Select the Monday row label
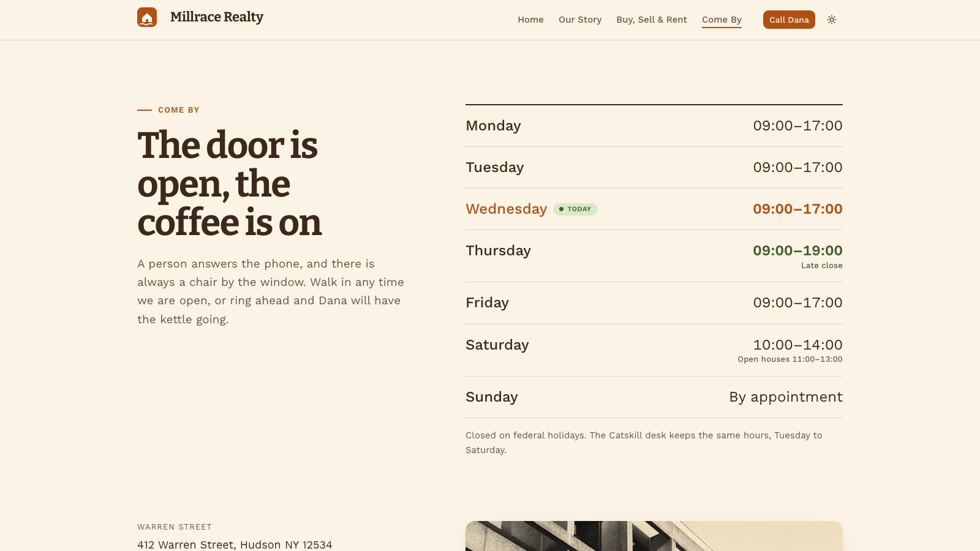 coord(493,126)
